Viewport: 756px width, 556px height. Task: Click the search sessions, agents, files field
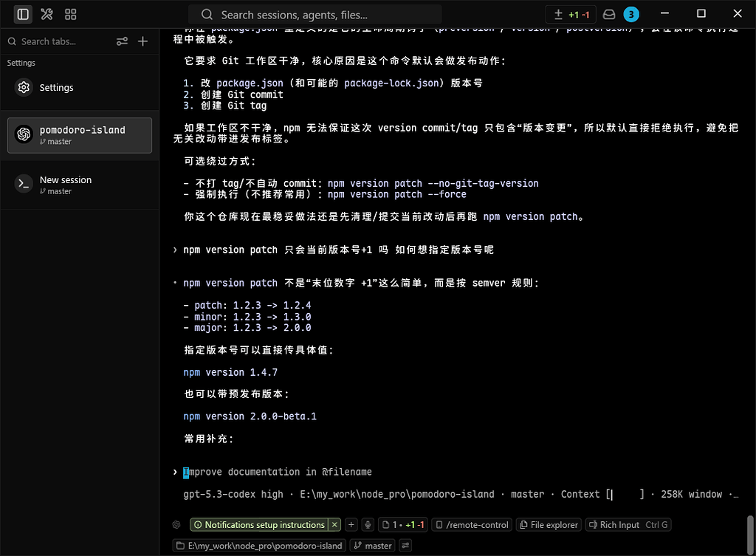315,15
